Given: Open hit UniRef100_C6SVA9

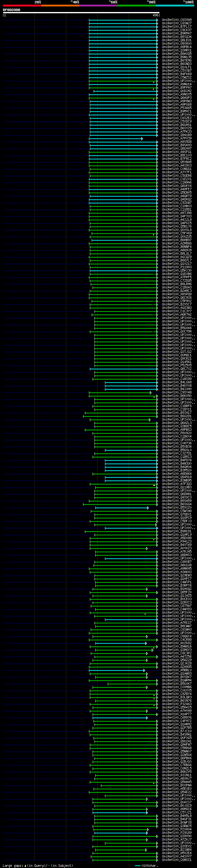Looking at the screenshot, I should [176, 20].
